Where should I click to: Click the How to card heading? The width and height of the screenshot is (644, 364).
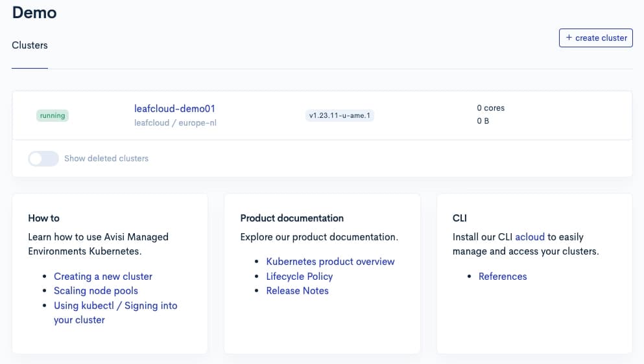pos(44,218)
